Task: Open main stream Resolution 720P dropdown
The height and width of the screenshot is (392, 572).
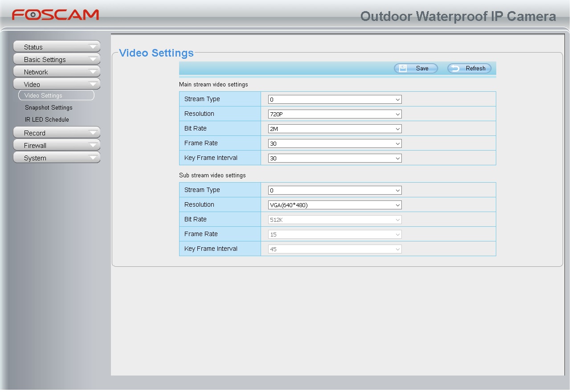Action: coord(335,114)
